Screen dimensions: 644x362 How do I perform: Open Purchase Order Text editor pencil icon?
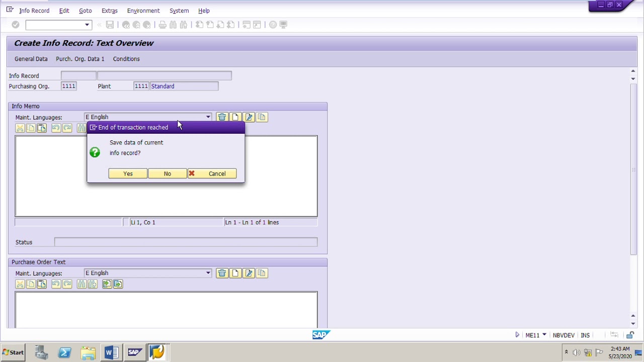click(249, 273)
